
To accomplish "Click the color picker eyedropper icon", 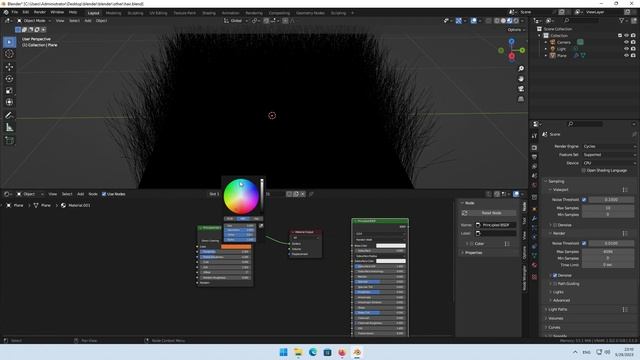I will point(261,225).
